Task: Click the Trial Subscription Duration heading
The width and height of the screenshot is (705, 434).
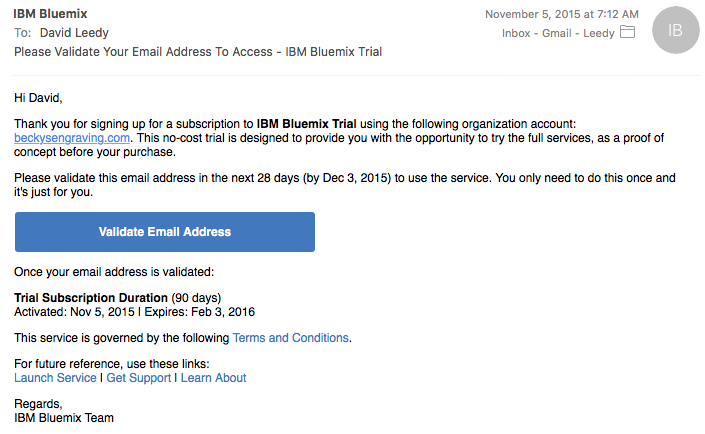Action: [x=91, y=298]
